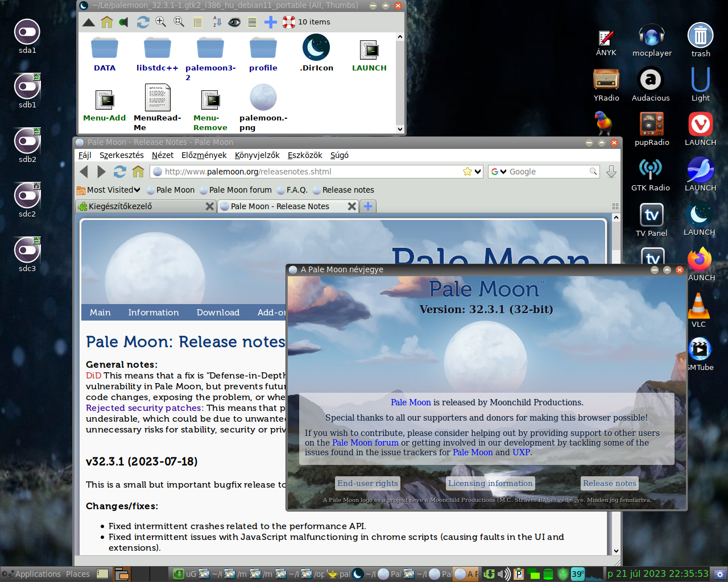Open the sdc3 drive icon
This screenshot has height=582, width=728.
(27, 255)
